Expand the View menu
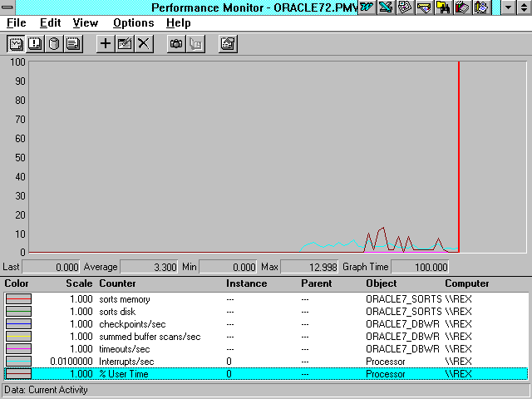Image resolution: width=532 pixels, height=399 pixels. pyautogui.click(x=85, y=23)
